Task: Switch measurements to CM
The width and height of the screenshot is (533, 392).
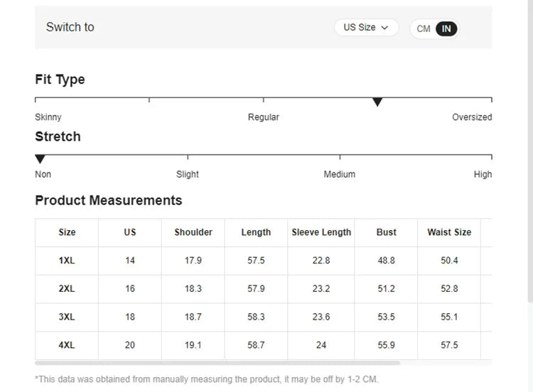Action: tap(424, 29)
